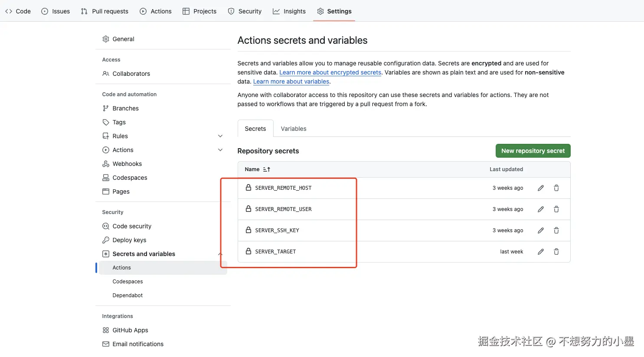The height and width of the screenshot is (357, 644).
Task: Click New repository secret button
Action: (x=533, y=151)
